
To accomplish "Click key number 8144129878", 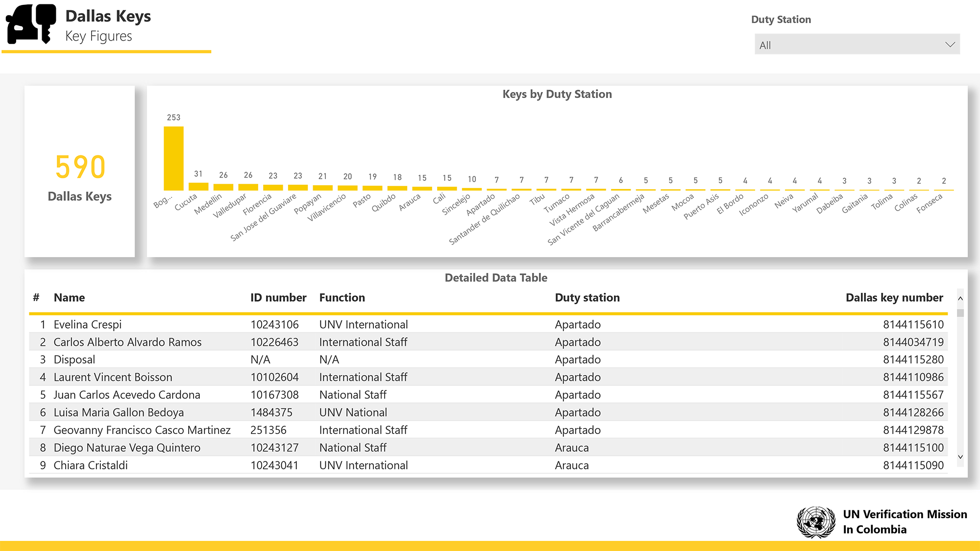I will coord(913,431).
